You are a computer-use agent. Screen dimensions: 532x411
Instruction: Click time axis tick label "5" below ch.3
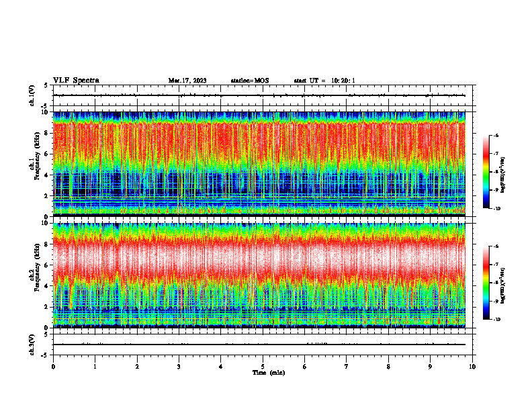coord(263,367)
